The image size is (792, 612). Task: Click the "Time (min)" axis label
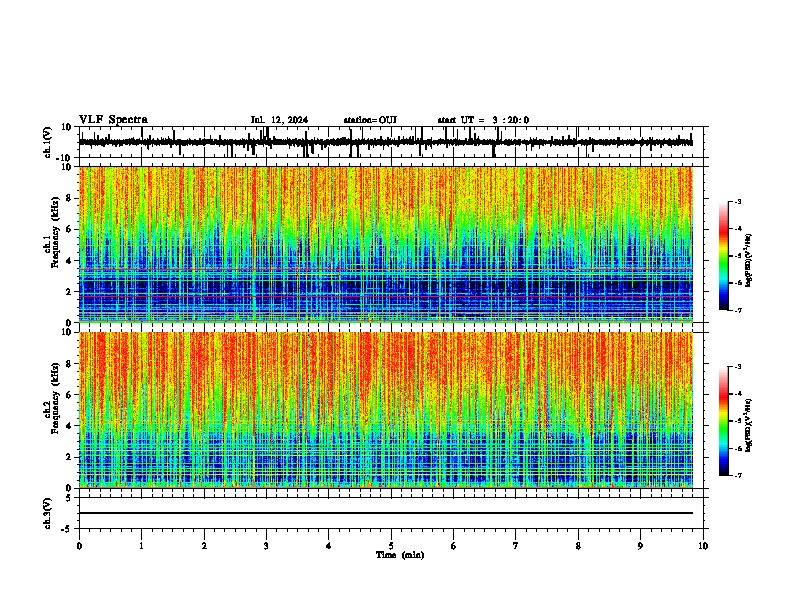tap(400, 555)
